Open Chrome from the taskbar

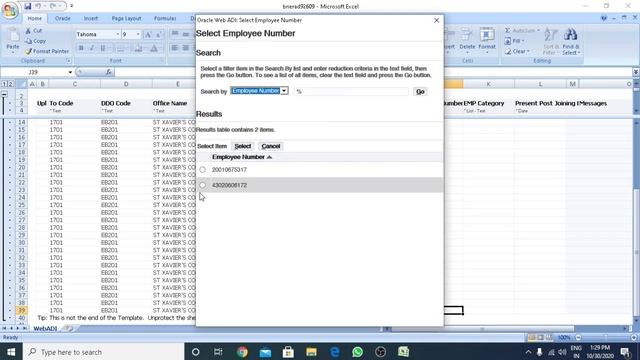point(242,352)
